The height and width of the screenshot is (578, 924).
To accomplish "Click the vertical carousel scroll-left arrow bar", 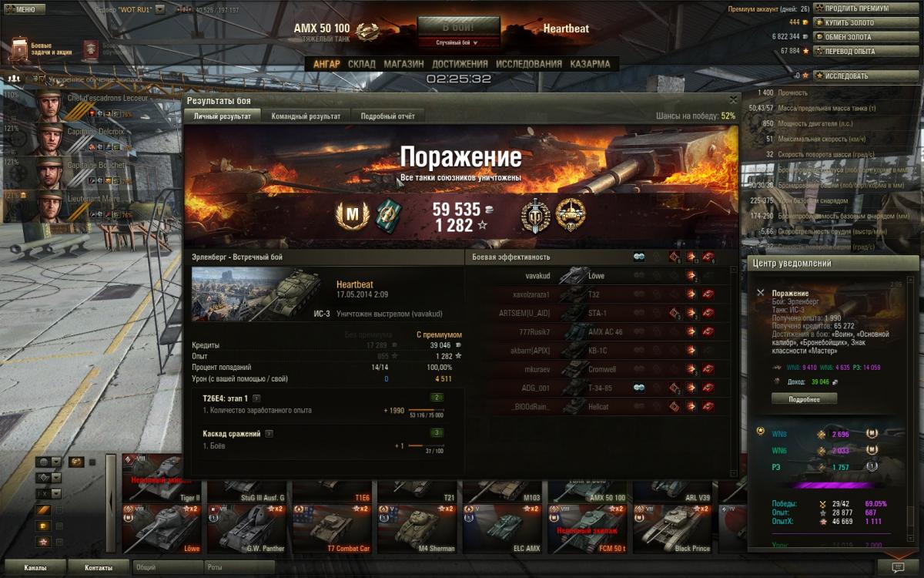I will (x=111, y=503).
